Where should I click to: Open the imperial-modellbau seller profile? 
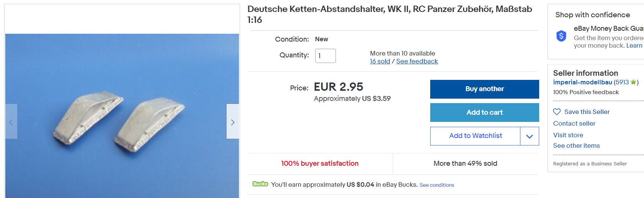(x=582, y=82)
